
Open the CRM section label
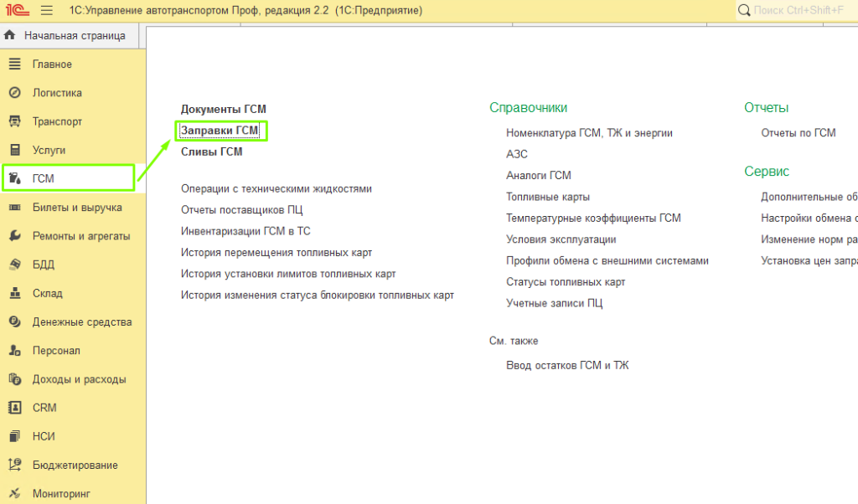click(44, 408)
